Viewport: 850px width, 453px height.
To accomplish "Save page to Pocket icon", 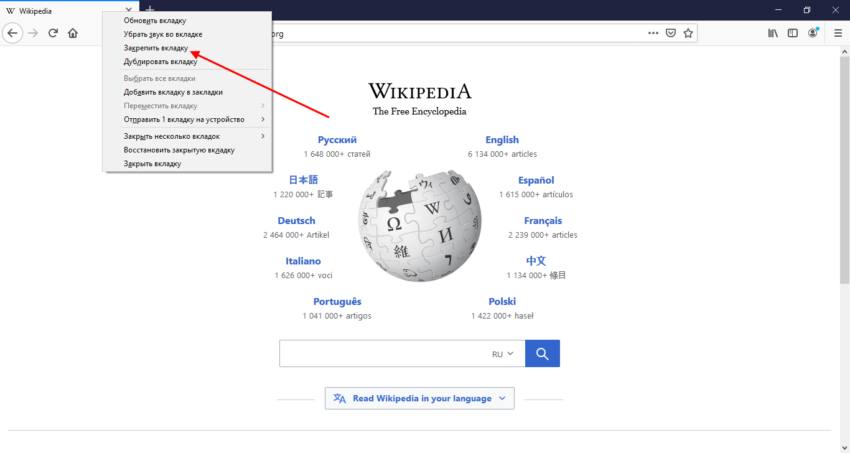I will 671,33.
